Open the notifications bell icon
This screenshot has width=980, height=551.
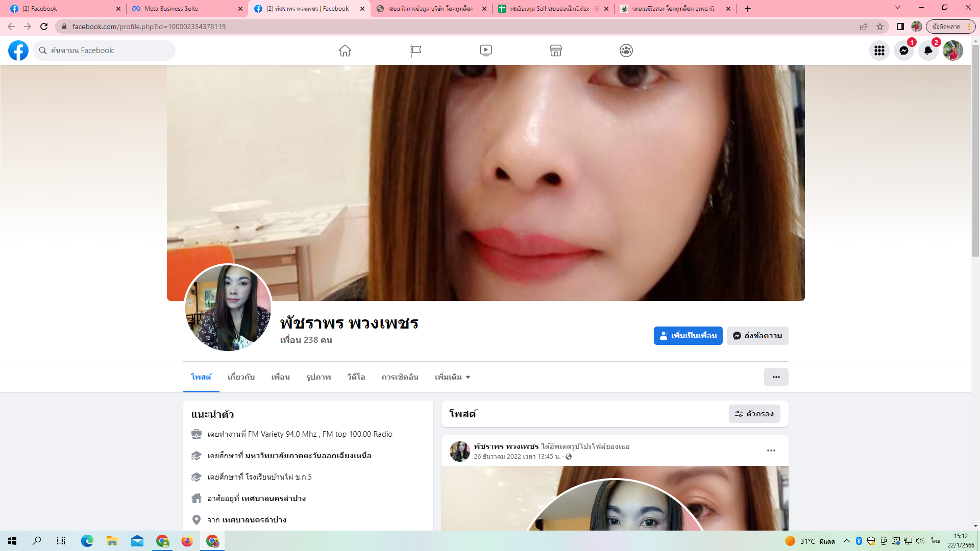pos(928,51)
